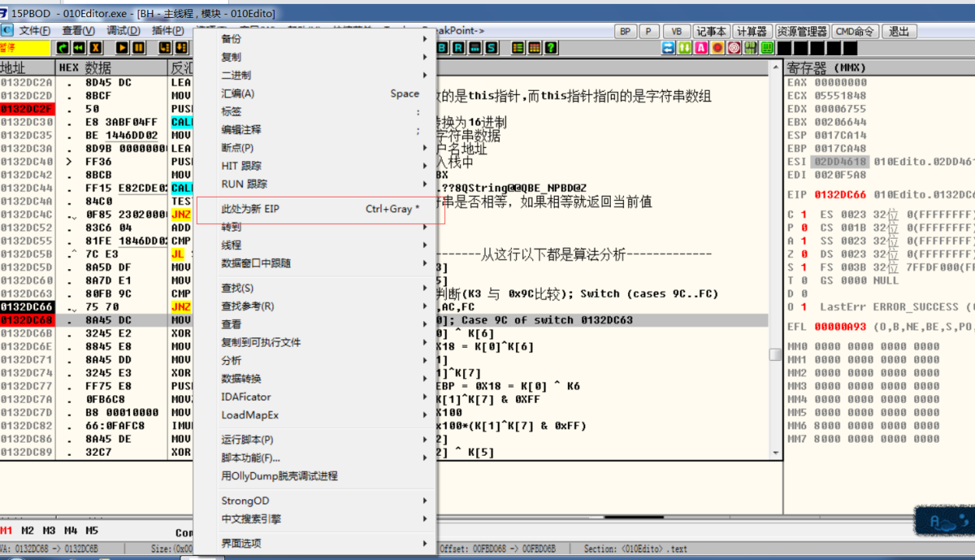Image resolution: width=975 pixels, height=560 pixels.
Task: Click the green question mark help icon
Action: pos(551,48)
